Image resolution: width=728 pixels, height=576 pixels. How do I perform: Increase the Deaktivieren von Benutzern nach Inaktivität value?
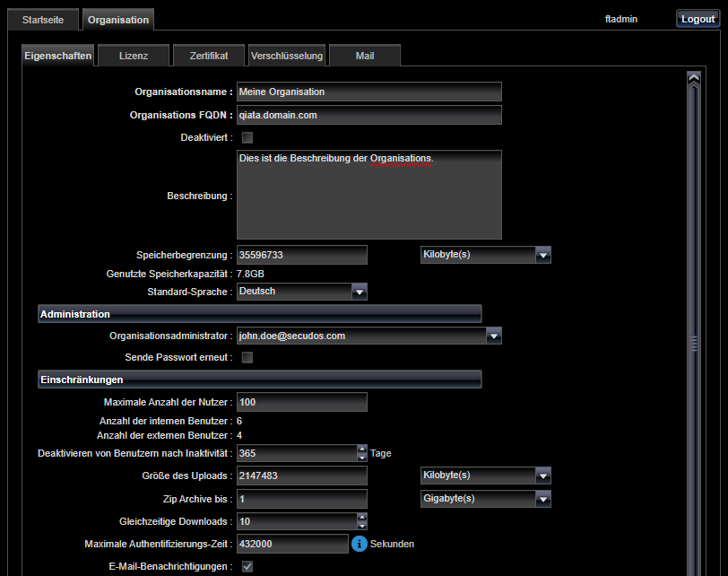click(x=362, y=449)
